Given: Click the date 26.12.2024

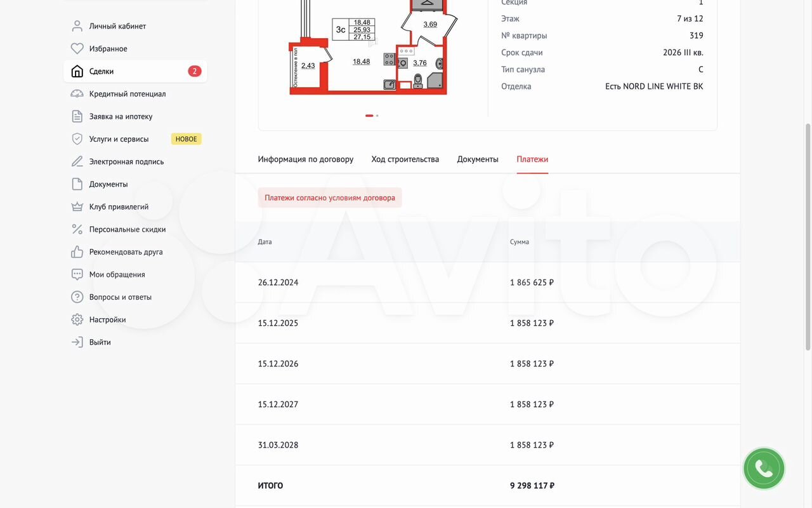Looking at the screenshot, I should (x=278, y=283).
